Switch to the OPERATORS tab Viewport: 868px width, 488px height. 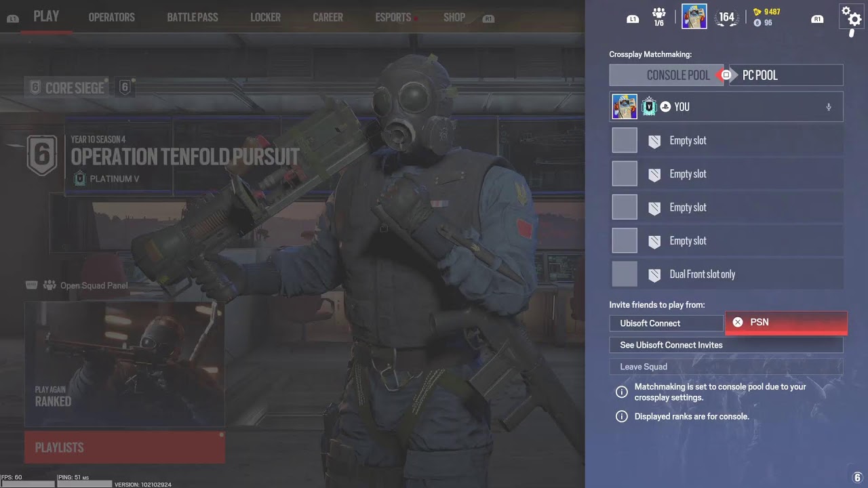coord(111,17)
